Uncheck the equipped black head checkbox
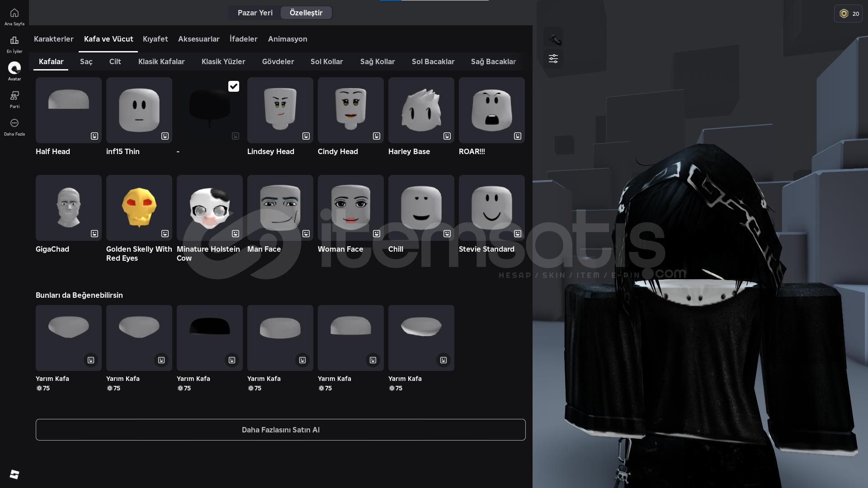Screen dimensions: 868x488 pos(234,86)
